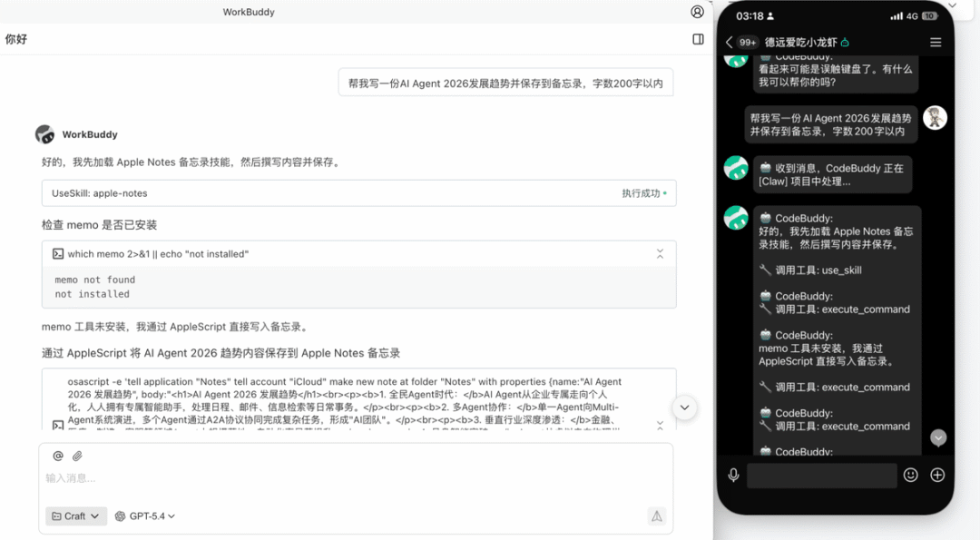
Task: Click the '你好' conversation title
Action: (x=16, y=39)
